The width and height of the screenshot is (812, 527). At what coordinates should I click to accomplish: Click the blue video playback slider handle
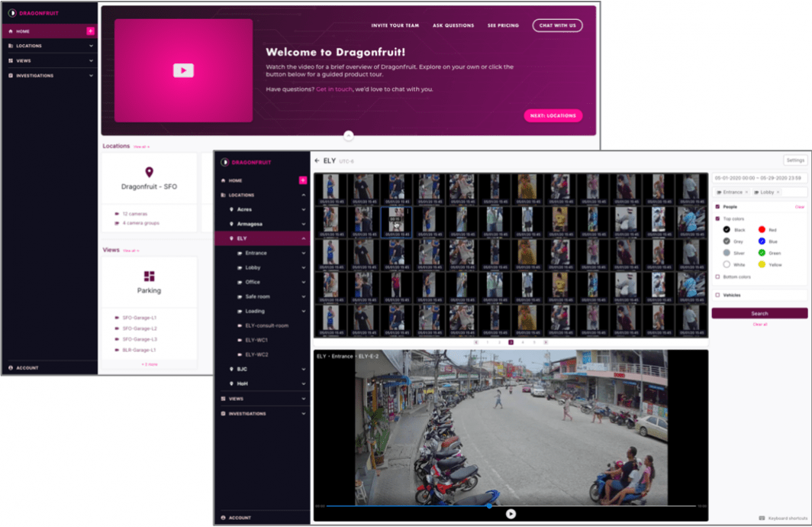click(489, 506)
